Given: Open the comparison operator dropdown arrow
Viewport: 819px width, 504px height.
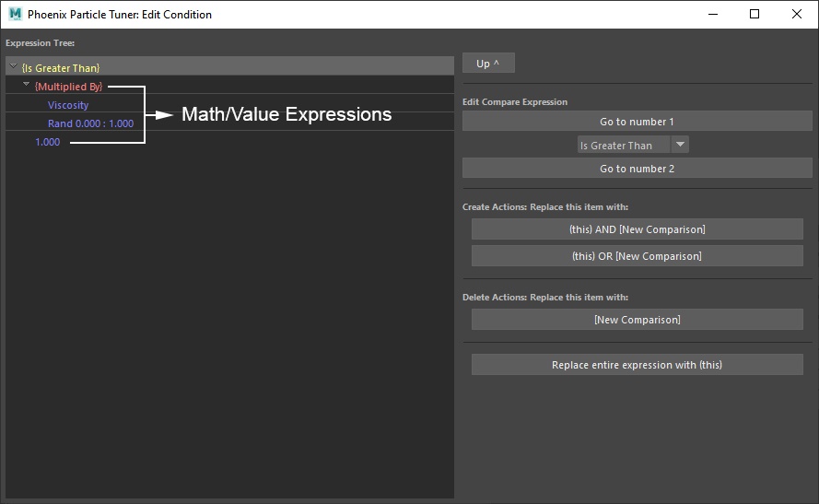Looking at the screenshot, I should (x=680, y=145).
